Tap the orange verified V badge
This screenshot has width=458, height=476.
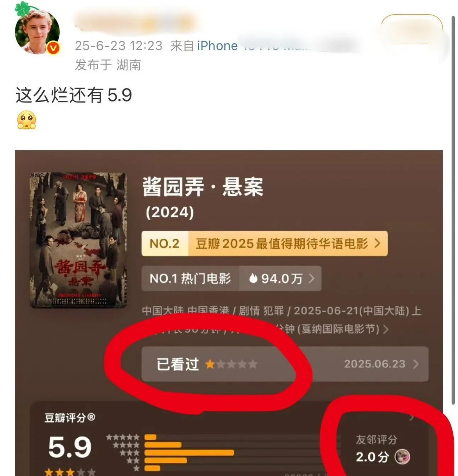coord(54,48)
